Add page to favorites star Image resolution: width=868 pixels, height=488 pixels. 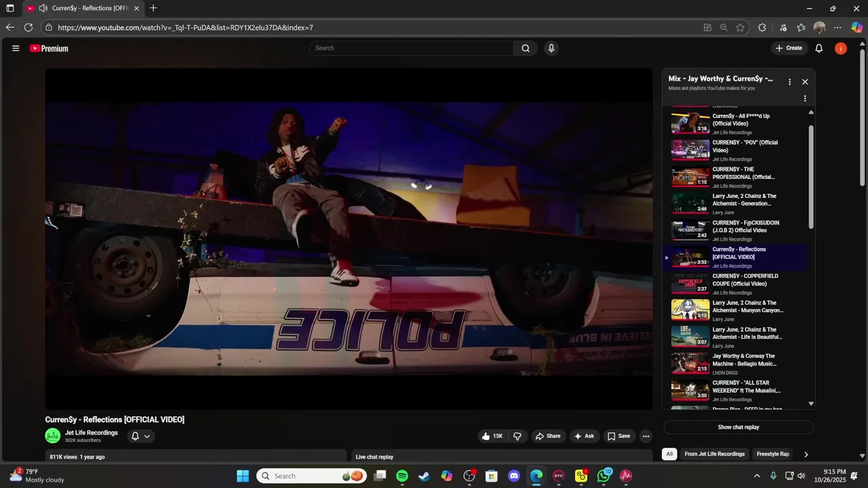pyautogui.click(x=741, y=28)
